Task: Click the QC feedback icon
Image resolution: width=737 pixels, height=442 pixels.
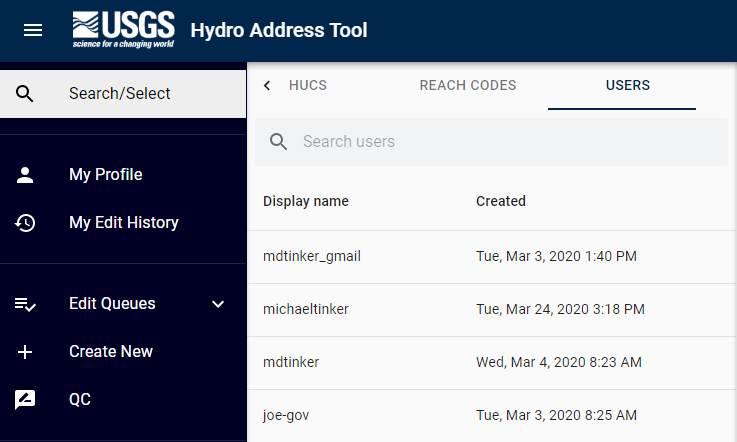Action: point(25,400)
